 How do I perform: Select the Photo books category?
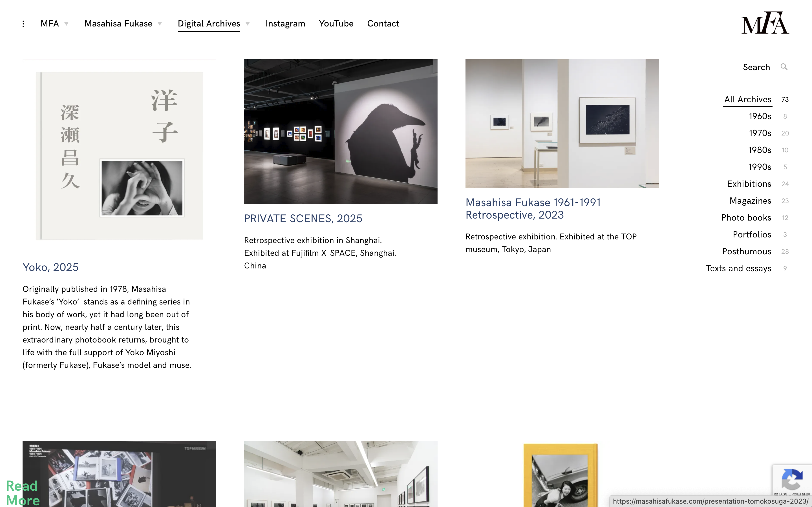746,218
